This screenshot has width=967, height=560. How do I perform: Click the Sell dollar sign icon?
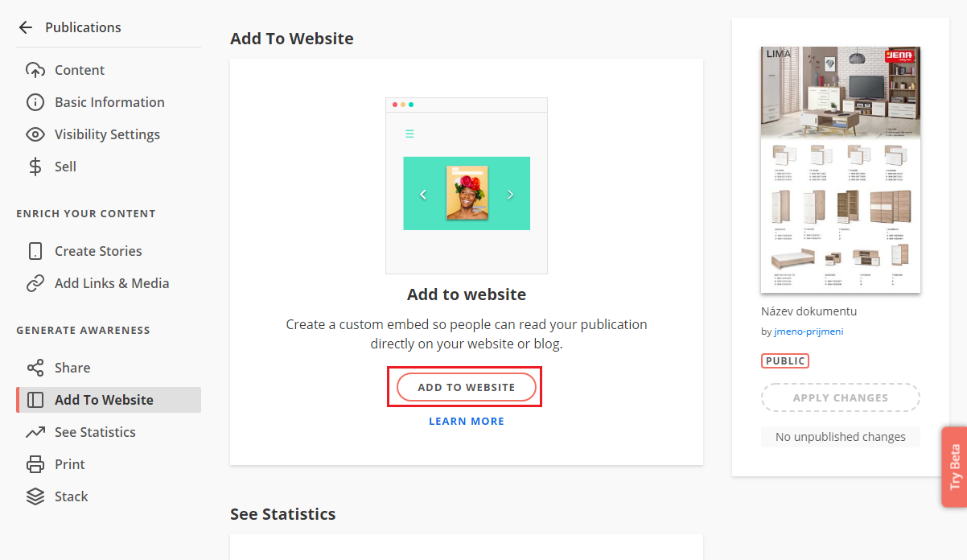[x=35, y=167]
